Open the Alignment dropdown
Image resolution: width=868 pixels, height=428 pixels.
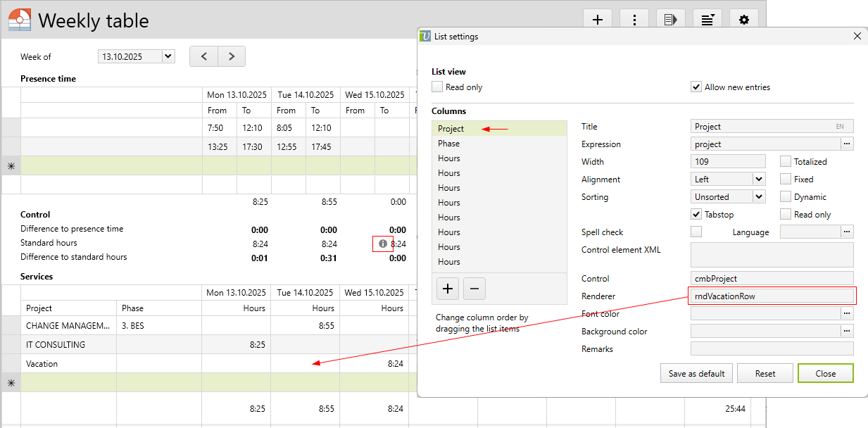coord(758,180)
